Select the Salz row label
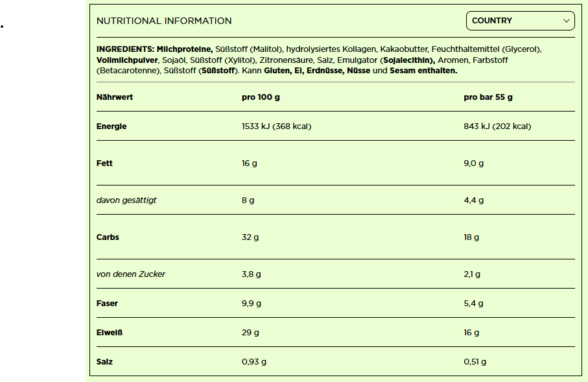This screenshot has height=382, width=588. tap(104, 362)
